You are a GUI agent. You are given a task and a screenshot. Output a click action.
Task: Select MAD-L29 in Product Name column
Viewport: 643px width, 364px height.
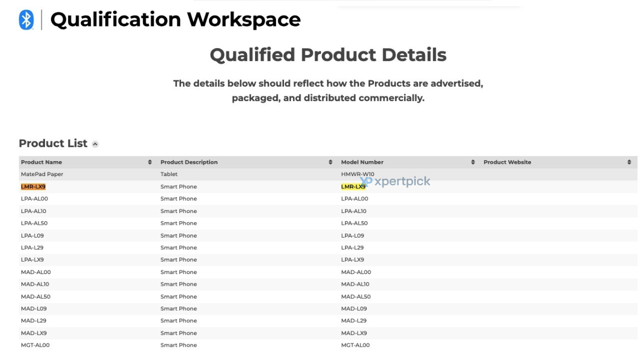(x=34, y=321)
